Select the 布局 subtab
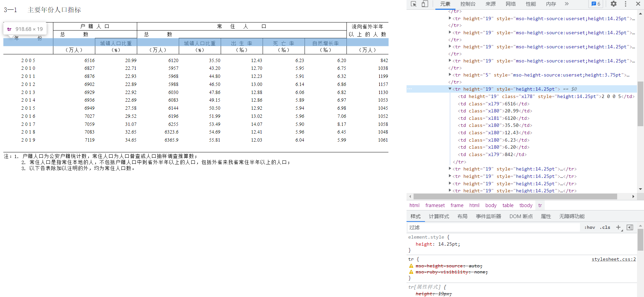This screenshot has height=297, width=644. coord(462,216)
